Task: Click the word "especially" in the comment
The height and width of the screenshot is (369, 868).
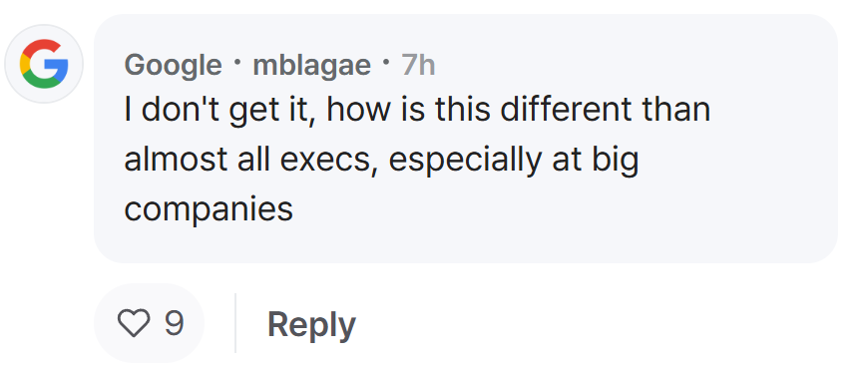Action: (464, 161)
